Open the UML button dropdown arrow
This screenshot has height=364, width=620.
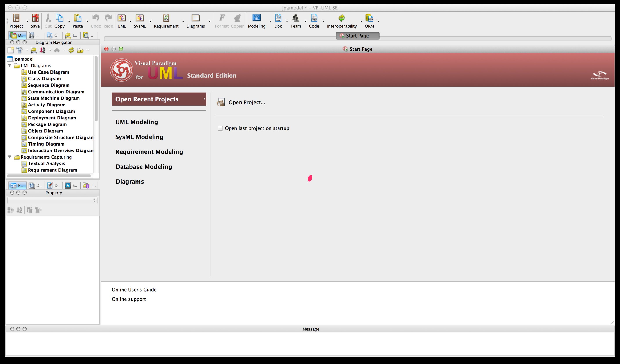pos(130,21)
